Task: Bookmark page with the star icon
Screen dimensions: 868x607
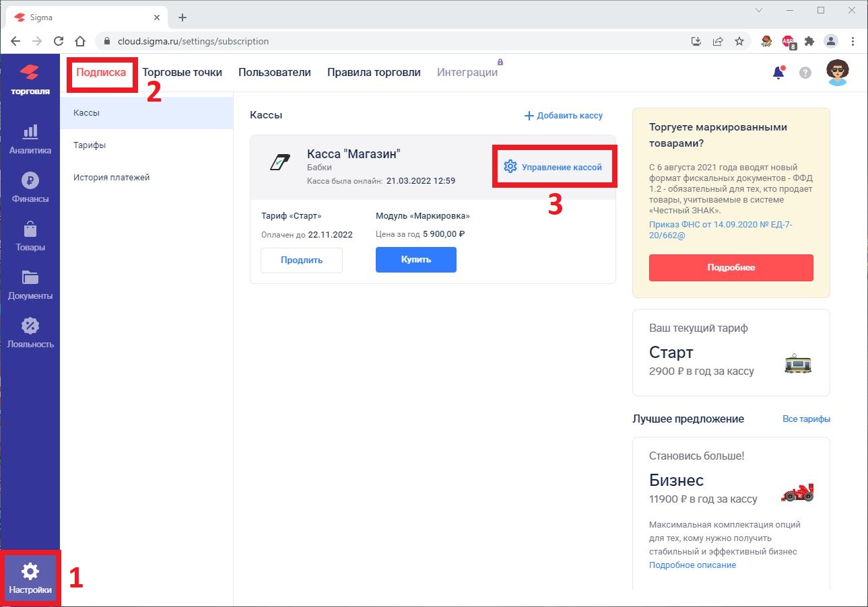Action: [739, 41]
